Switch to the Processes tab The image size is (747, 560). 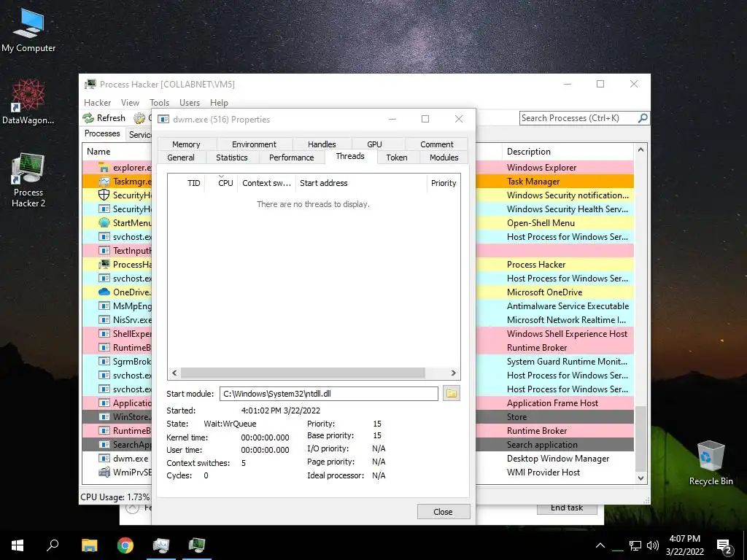pyautogui.click(x=102, y=133)
